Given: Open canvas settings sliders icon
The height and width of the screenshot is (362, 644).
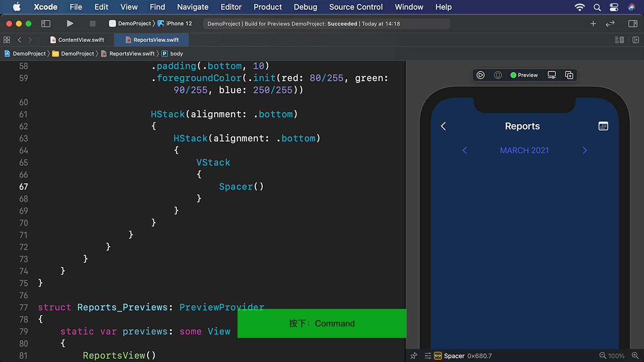Looking at the screenshot, I should coord(428,356).
